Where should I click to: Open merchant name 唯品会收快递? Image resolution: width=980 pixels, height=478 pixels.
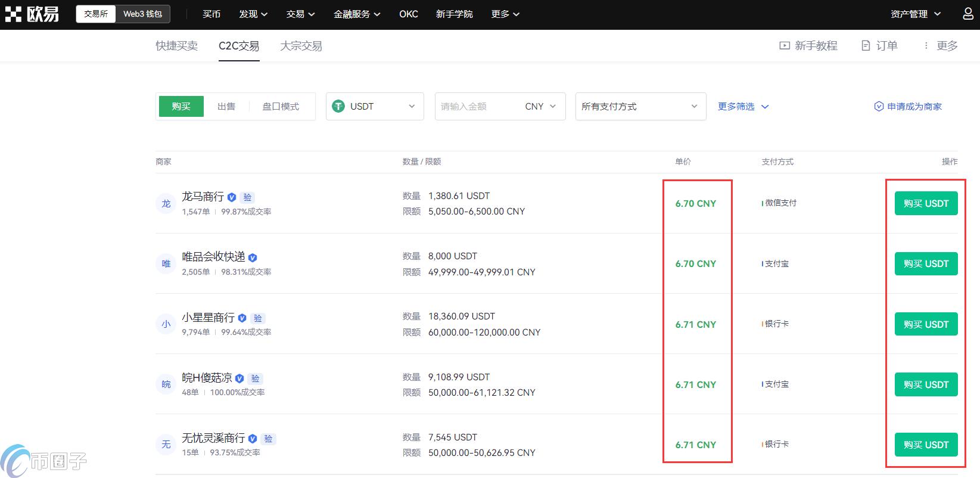213,257
